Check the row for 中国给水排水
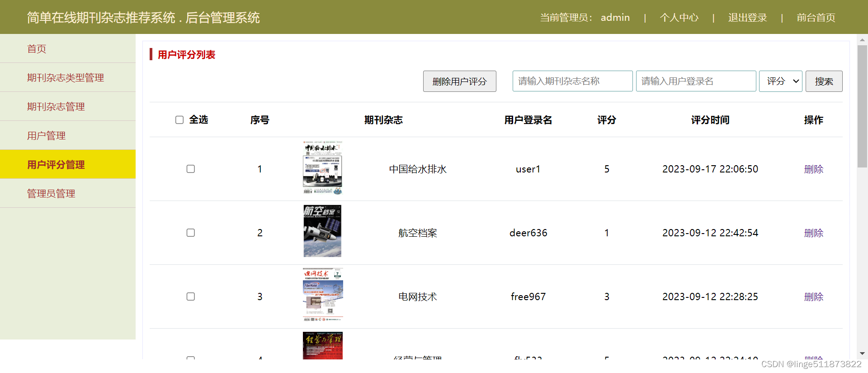868x373 pixels. click(x=191, y=169)
